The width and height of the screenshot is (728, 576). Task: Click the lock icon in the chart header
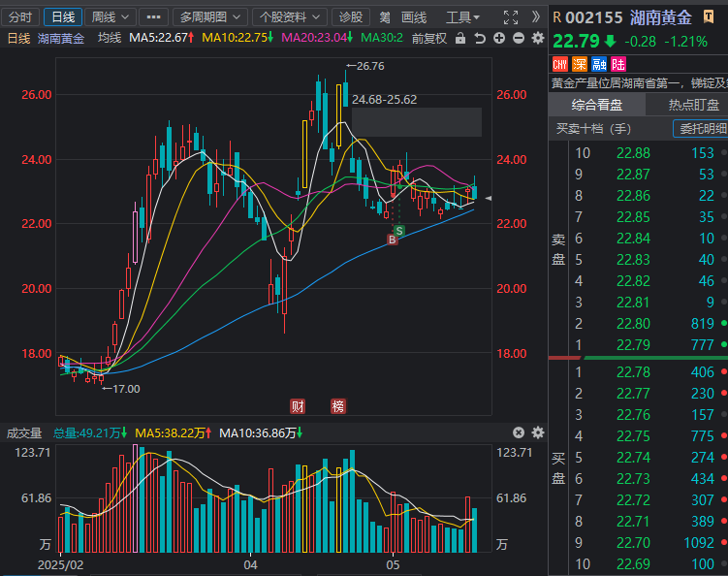(461, 38)
